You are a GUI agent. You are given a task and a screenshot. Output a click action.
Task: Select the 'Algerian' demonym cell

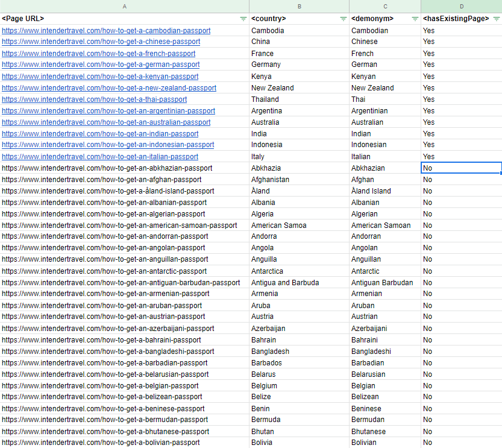[385, 214]
